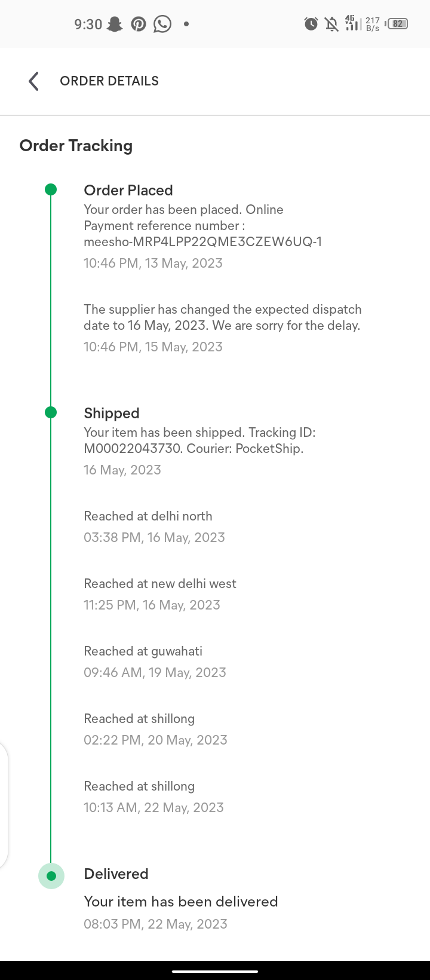This screenshot has height=980, width=430.
Task: Tap the bottom navigation gesture bar
Action: [215, 971]
